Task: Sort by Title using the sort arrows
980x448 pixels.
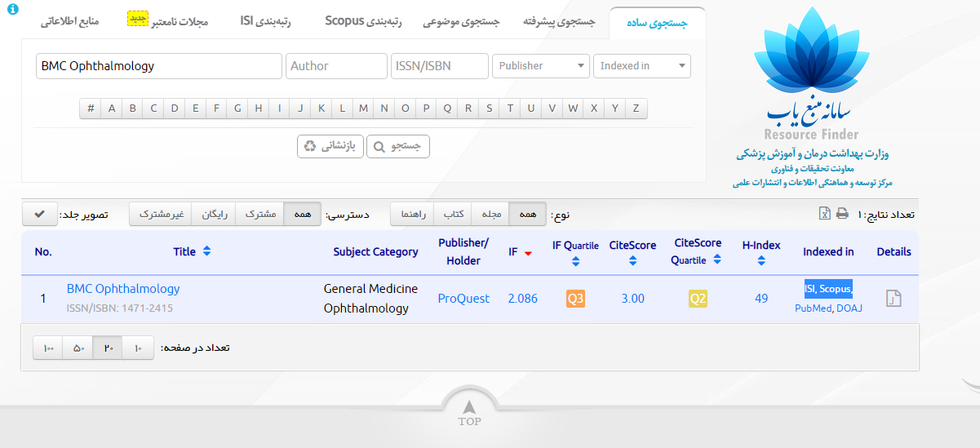Action: 206,251
